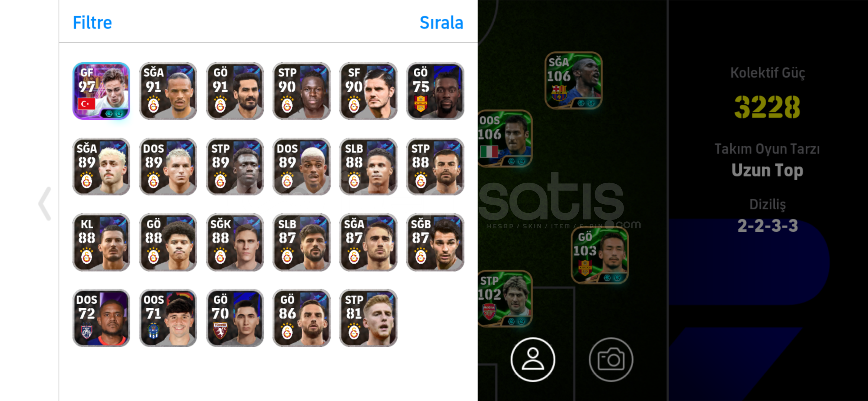Open the Filtre filter options
The image size is (868, 401).
point(92,23)
